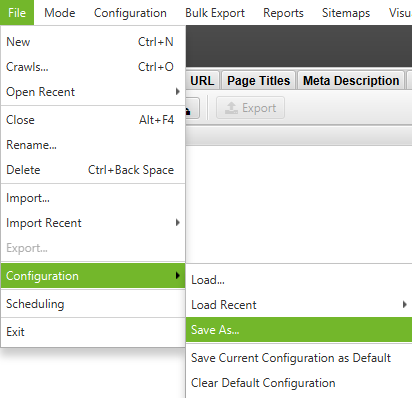This screenshot has width=412, height=398.
Task: Choose Save As... in Configuration submenu
Action: 299,330
